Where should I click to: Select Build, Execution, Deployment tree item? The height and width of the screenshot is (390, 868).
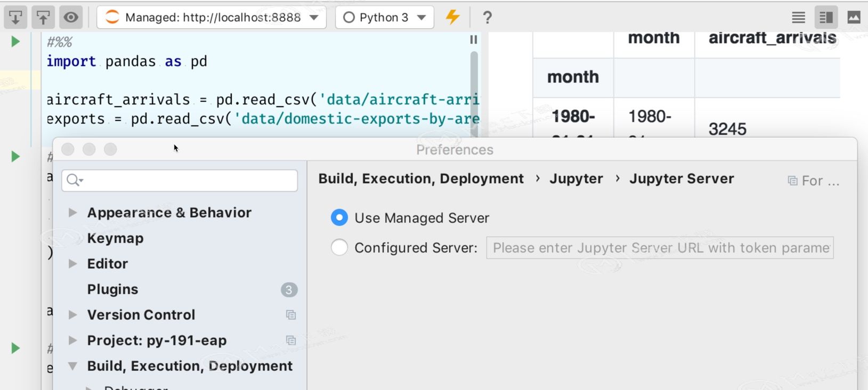pos(190,366)
